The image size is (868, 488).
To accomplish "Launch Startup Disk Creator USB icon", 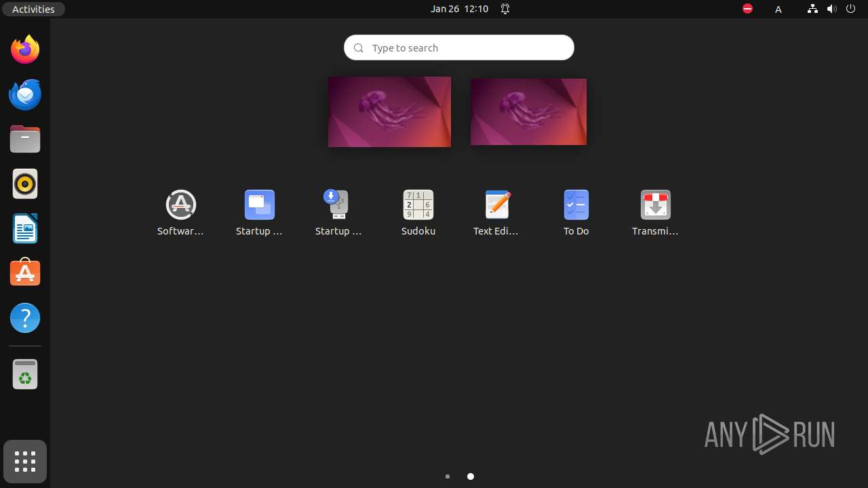I will 338,213.
